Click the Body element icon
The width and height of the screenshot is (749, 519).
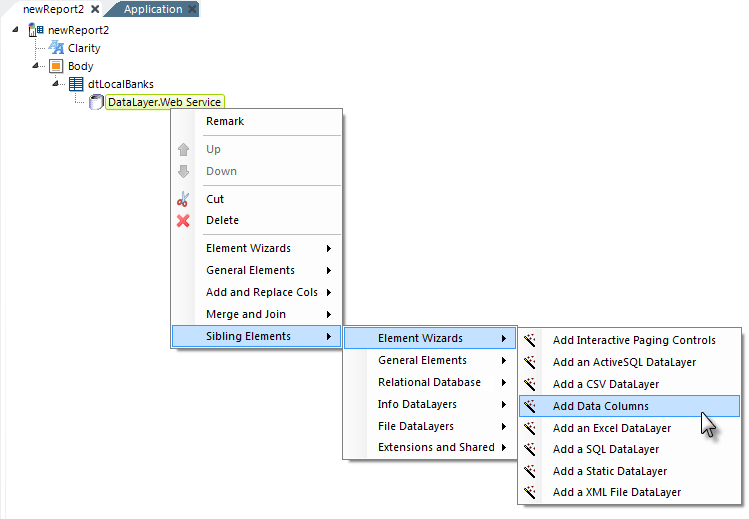[x=56, y=66]
